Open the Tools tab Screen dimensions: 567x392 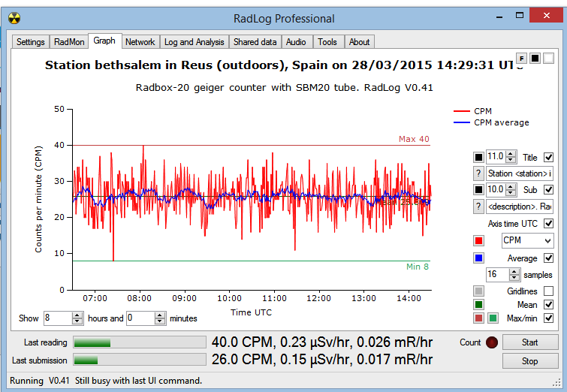tap(327, 42)
